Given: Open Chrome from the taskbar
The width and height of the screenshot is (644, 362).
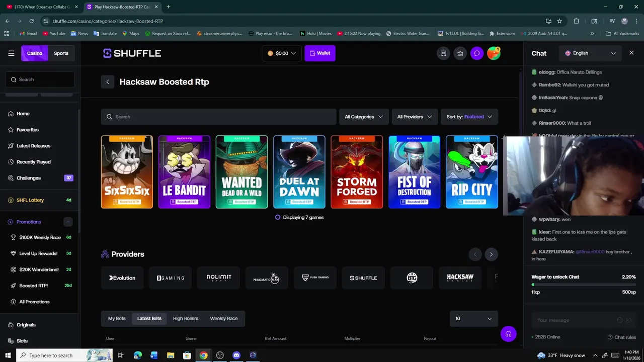Looking at the screenshot, I should tap(203, 355).
